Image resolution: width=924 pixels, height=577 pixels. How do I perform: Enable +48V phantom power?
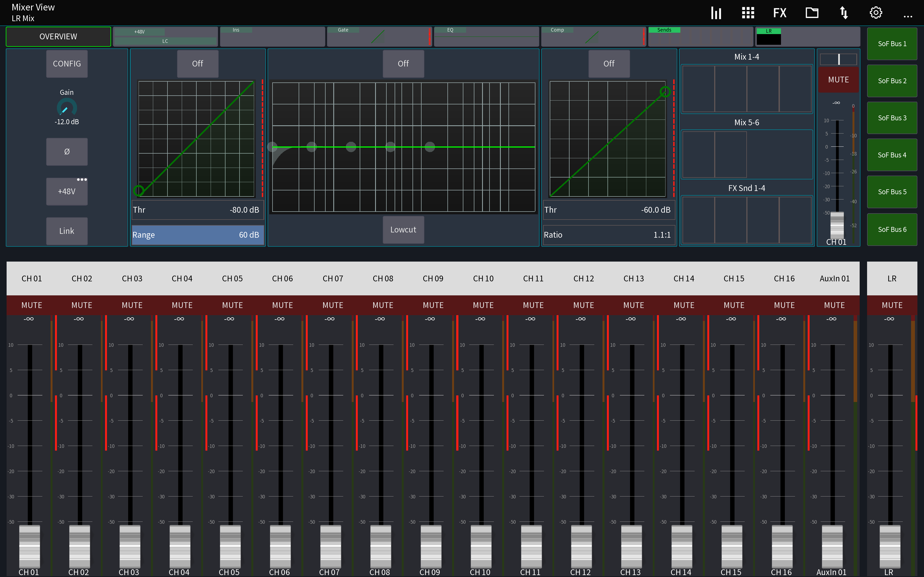(x=67, y=191)
